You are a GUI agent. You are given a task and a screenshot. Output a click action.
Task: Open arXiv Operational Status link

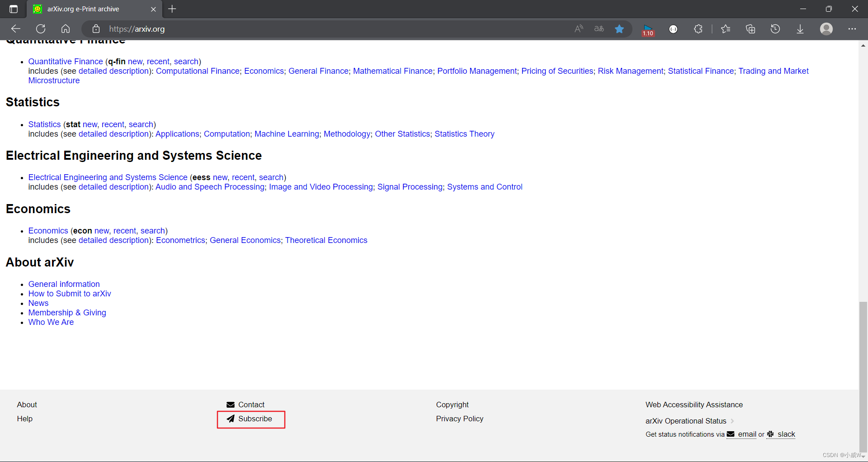point(686,421)
